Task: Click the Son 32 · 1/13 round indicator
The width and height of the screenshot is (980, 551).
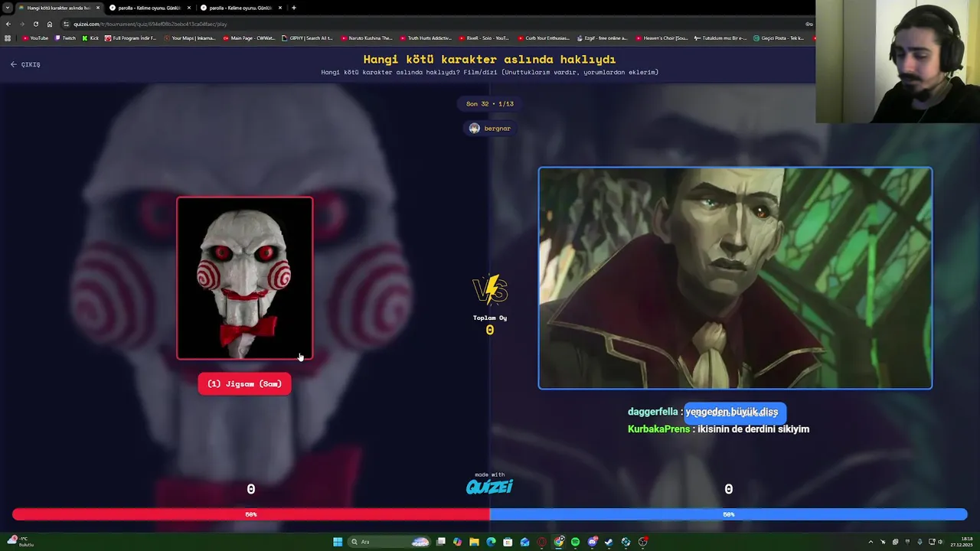Action: 489,103
